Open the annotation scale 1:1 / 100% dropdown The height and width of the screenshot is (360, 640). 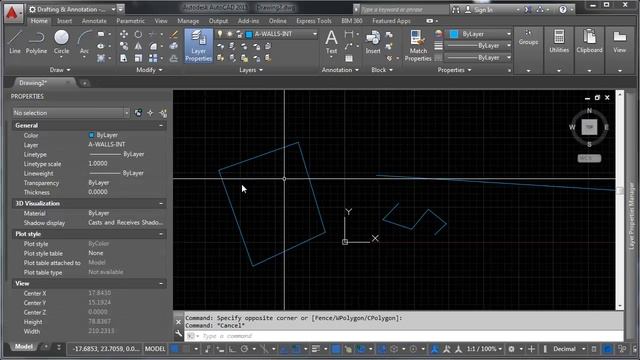pyautogui.click(x=484, y=349)
